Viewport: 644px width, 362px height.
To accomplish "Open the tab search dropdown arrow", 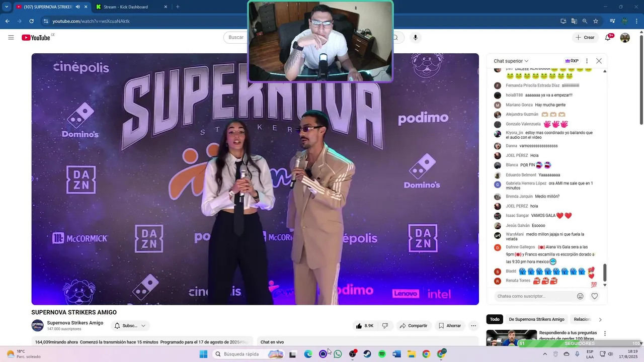I will click(x=7, y=7).
